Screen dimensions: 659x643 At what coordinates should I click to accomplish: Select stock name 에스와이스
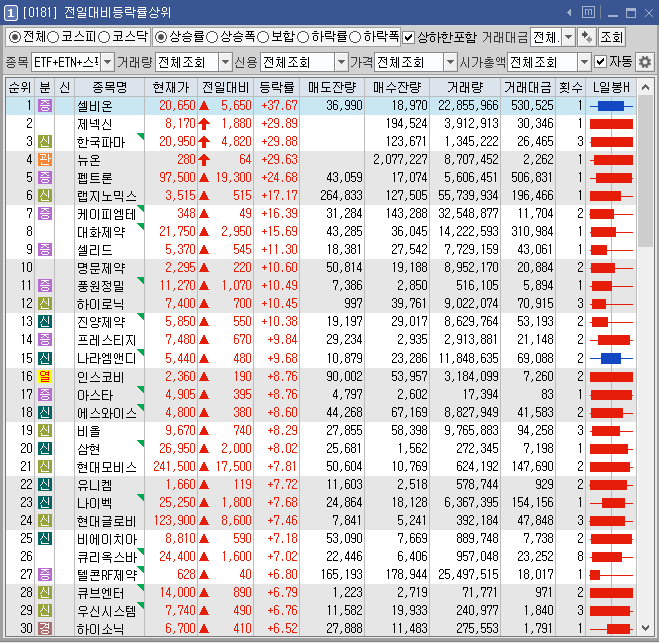click(x=106, y=413)
